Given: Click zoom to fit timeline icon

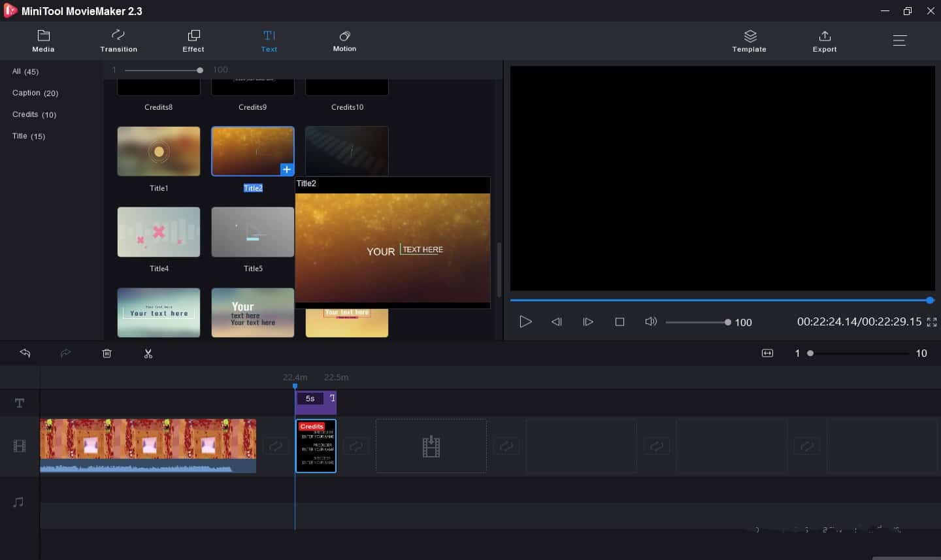Looking at the screenshot, I should pyautogui.click(x=767, y=353).
